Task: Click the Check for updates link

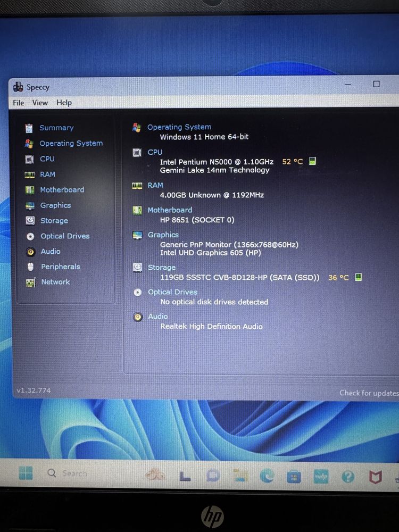Action: pos(369,393)
